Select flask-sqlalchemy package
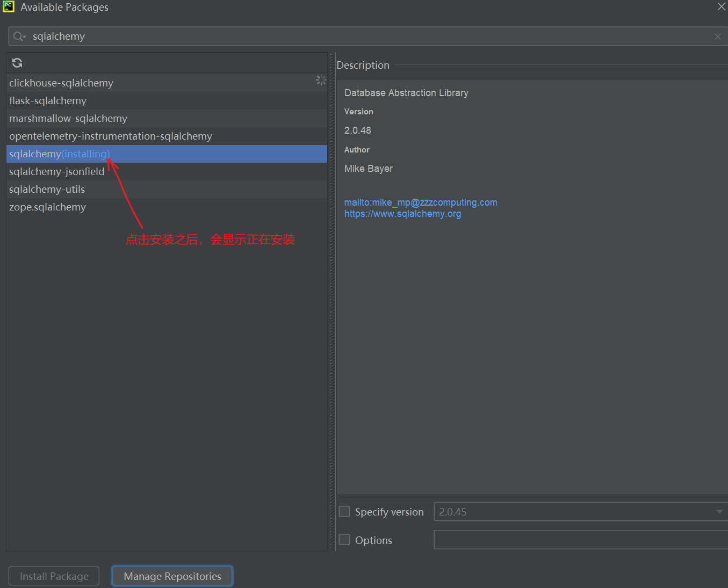The height and width of the screenshot is (588, 728). coord(167,100)
